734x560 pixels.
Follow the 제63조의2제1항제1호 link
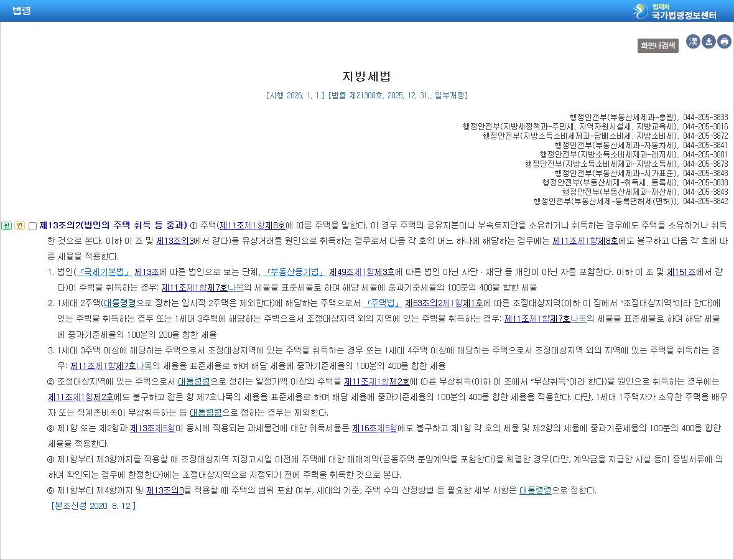pyautogui.click(x=444, y=304)
